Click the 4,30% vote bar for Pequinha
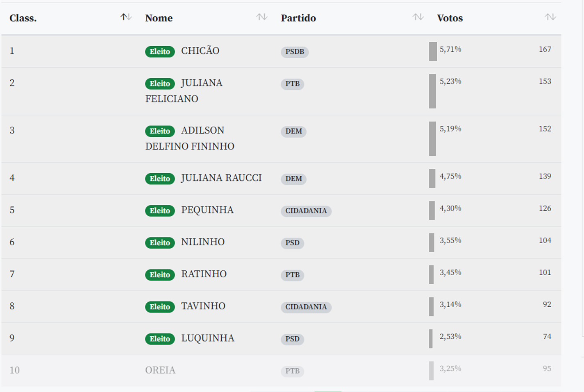This screenshot has height=392, width=584. 432,211
